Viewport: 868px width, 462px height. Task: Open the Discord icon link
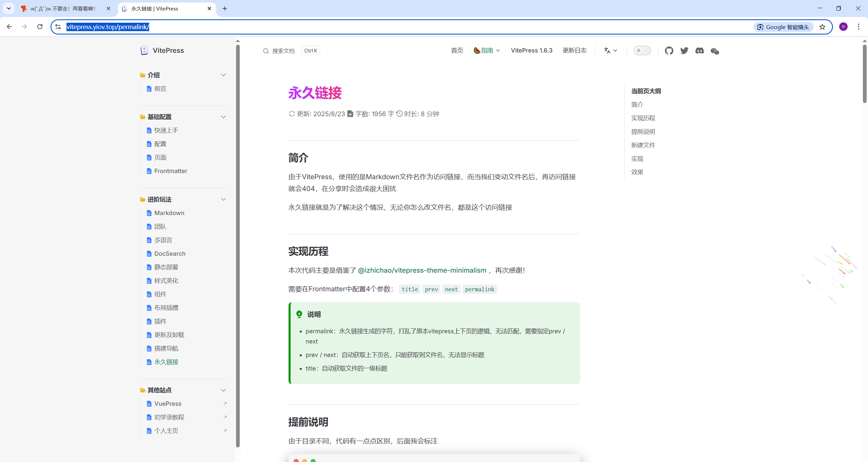(x=699, y=51)
